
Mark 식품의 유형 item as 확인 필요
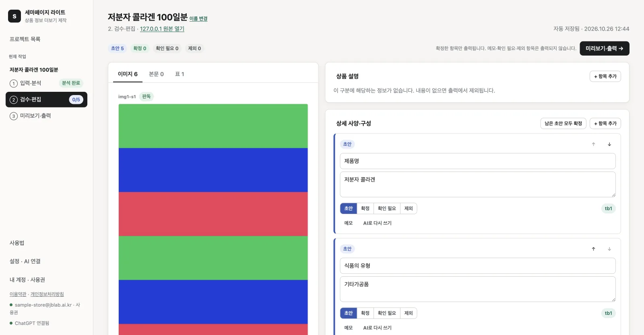coord(387,313)
